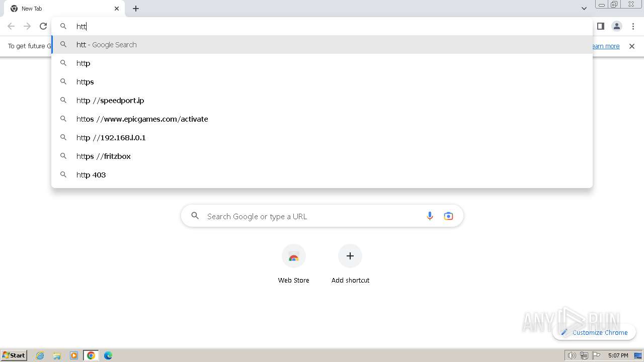Open the volume speaker tray icon
This screenshot has height=362, width=644.
click(572, 355)
